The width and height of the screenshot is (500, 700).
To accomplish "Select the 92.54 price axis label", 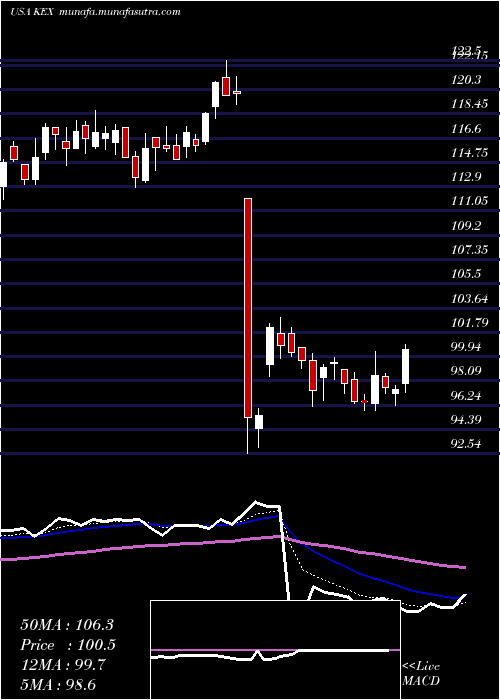I will 466,444.
